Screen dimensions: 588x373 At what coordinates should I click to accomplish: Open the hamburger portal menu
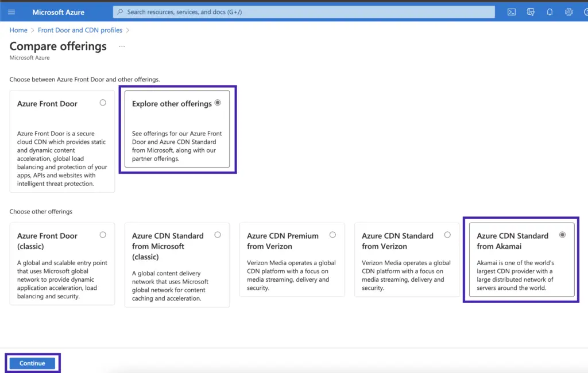coord(11,12)
